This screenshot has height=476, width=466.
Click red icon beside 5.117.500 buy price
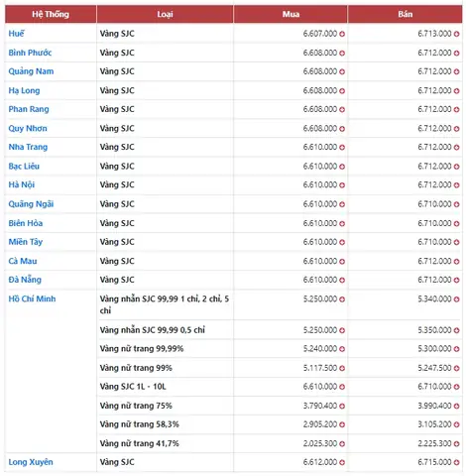click(342, 369)
